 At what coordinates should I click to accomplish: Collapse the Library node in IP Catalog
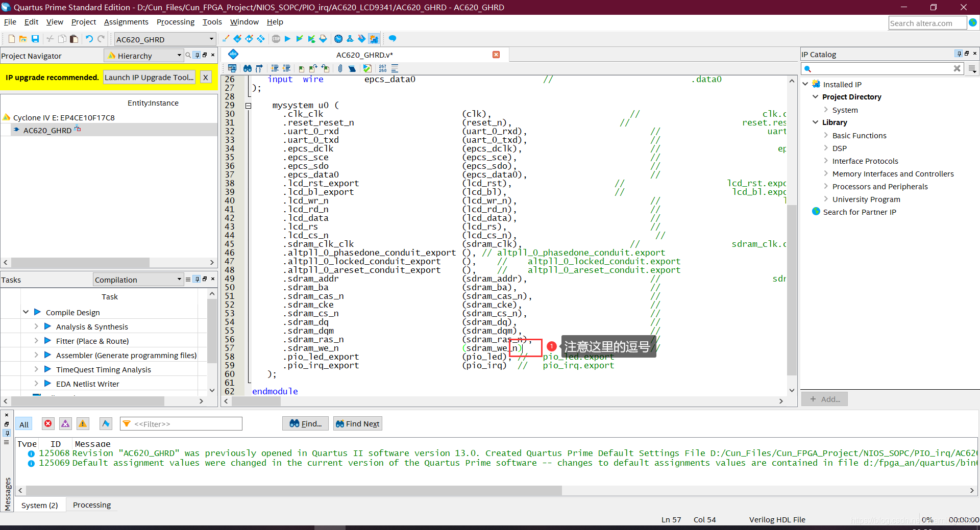coord(815,122)
